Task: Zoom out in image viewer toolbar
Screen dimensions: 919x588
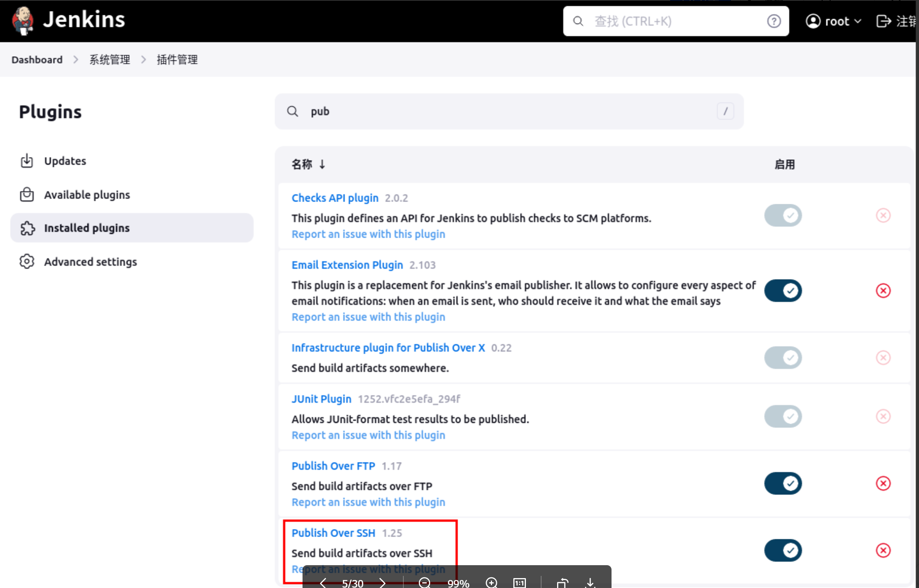Action: click(x=424, y=583)
